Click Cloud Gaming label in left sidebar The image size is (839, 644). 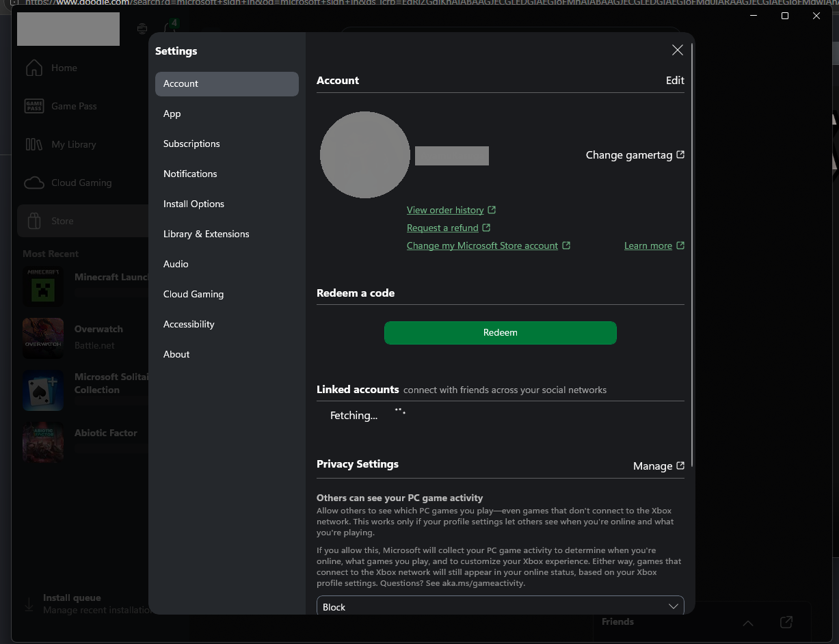81,183
